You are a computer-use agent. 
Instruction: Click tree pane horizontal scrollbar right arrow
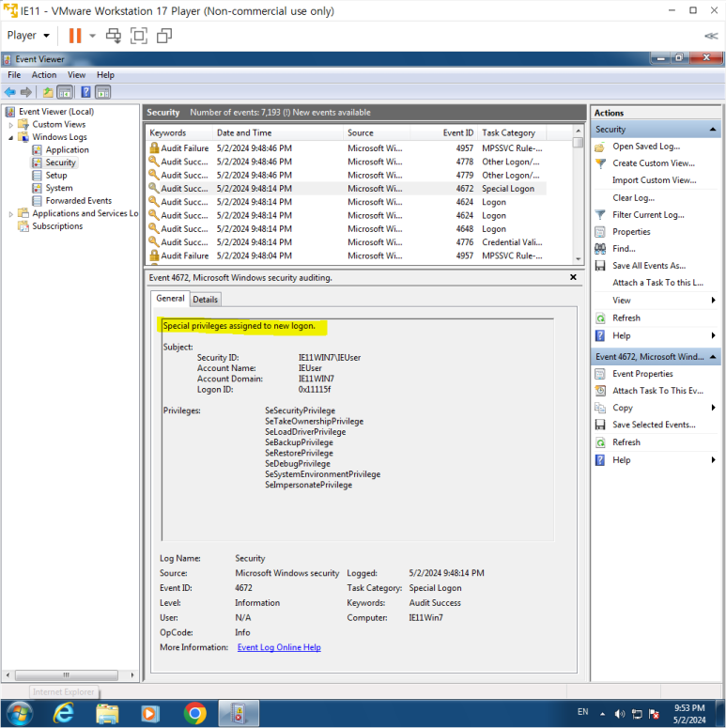coord(132,675)
